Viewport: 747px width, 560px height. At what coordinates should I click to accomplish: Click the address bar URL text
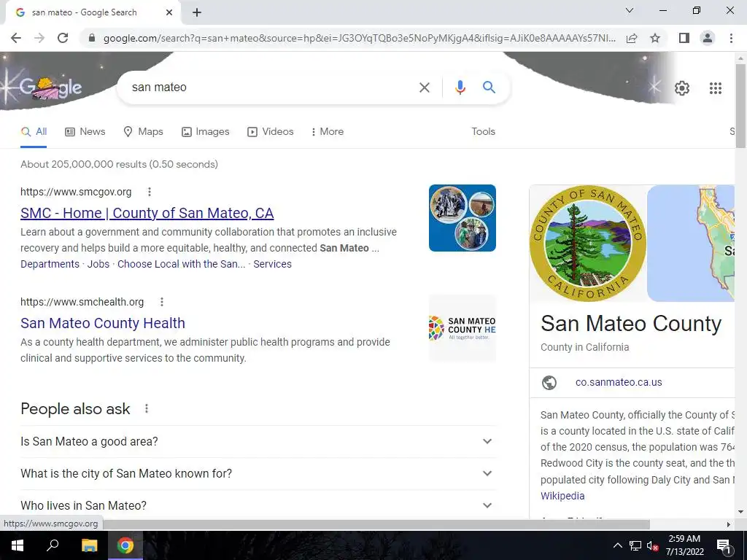point(359,38)
